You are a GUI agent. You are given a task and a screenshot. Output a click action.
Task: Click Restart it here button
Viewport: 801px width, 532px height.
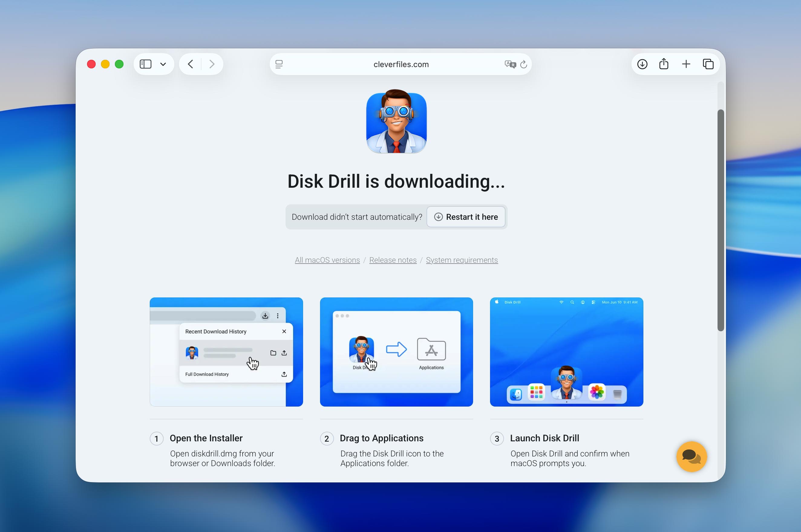[466, 217]
